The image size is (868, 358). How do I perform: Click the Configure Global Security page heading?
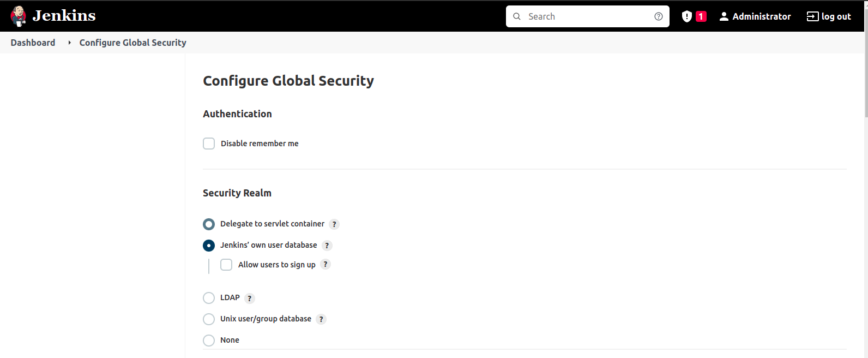288,81
